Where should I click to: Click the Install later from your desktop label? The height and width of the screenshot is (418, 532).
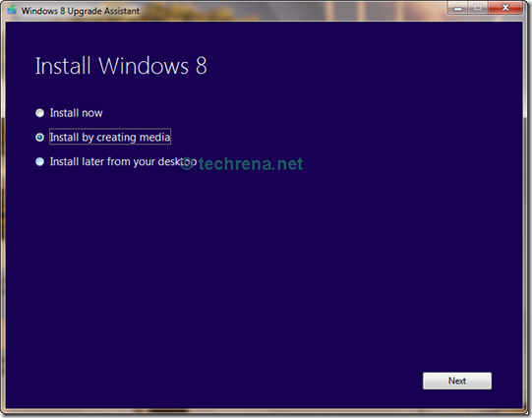(123, 162)
